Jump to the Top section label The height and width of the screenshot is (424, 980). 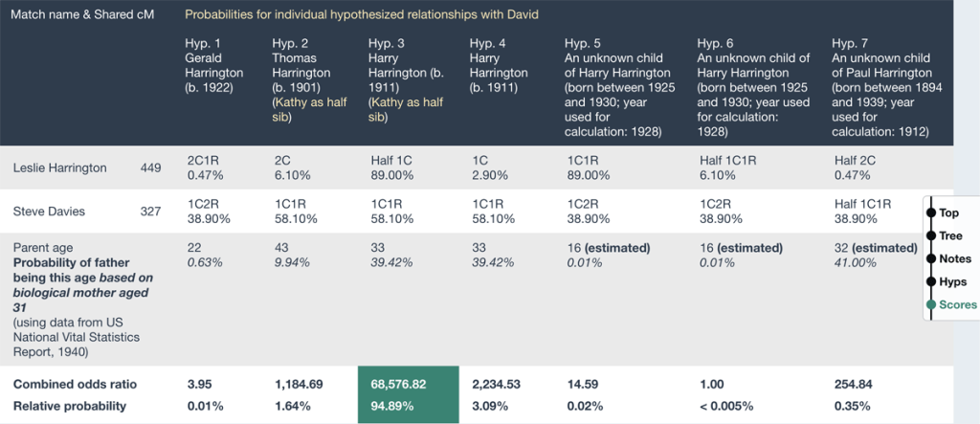(x=948, y=213)
